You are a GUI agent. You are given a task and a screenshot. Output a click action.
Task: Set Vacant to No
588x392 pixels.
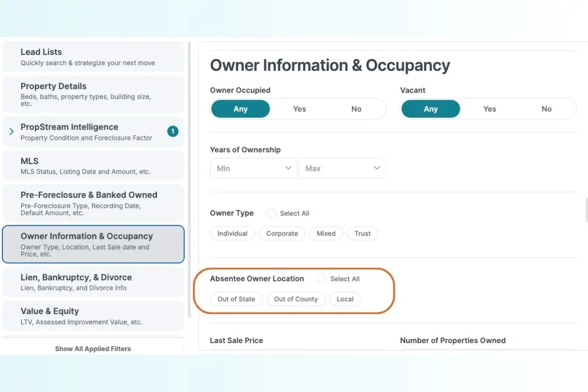546,109
